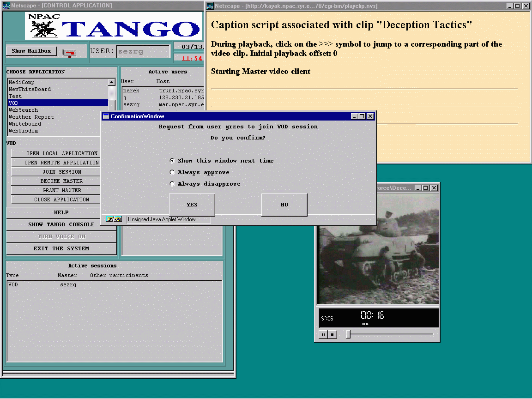Minimize the video player window
The width and height of the screenshot is (532, 399).
(418, 188)
